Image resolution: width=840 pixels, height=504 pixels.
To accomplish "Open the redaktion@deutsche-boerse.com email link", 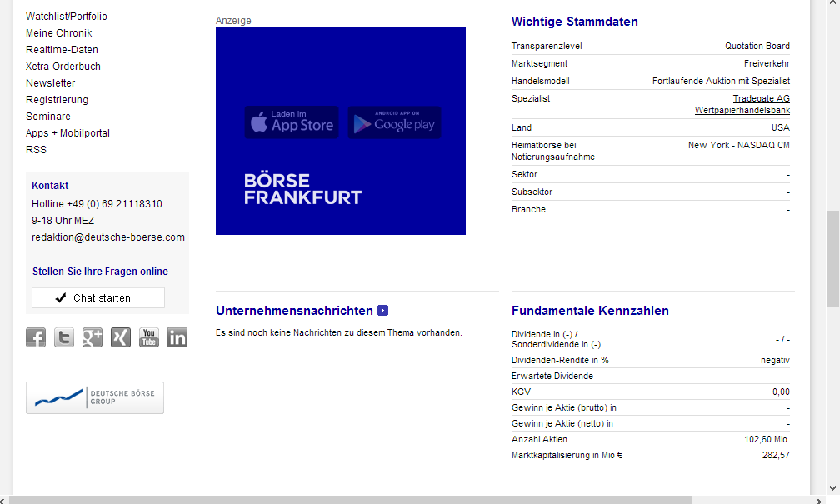I will point(107,237).
